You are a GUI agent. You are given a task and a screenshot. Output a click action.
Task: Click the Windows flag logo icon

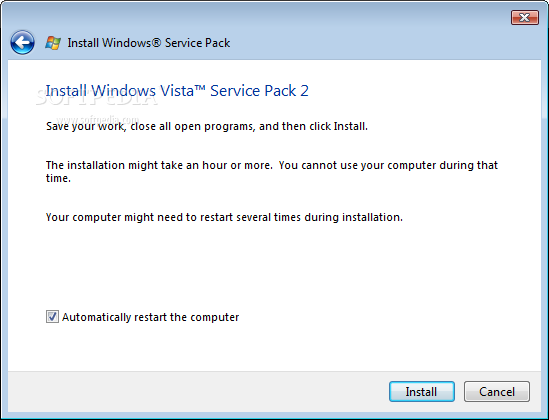coord(53,43)
